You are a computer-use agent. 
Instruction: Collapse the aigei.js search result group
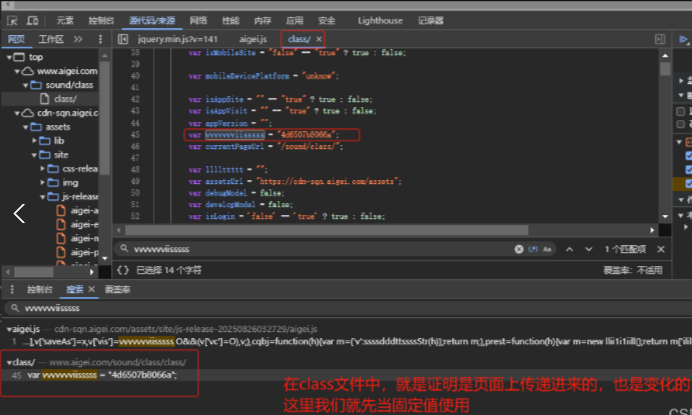[x=9, y=329]
